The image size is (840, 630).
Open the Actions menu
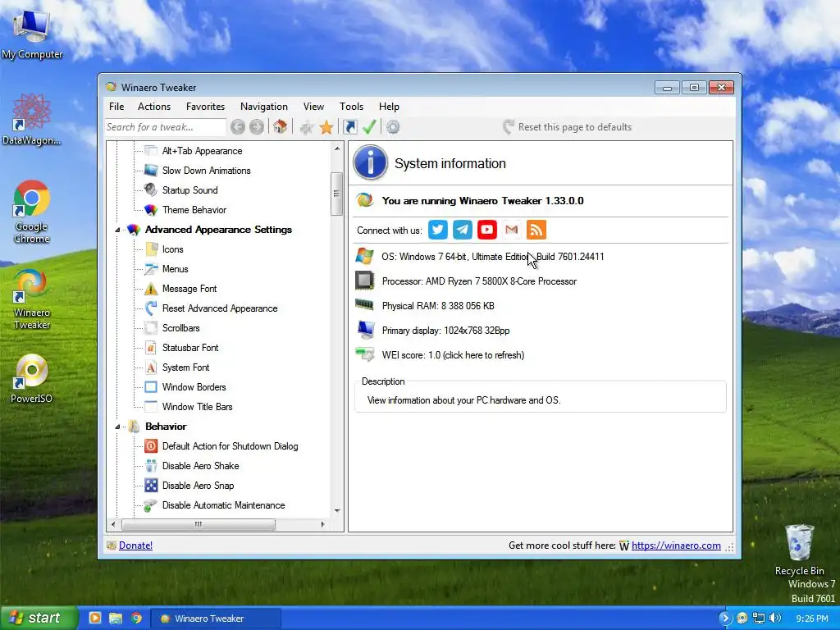(153, 107)
